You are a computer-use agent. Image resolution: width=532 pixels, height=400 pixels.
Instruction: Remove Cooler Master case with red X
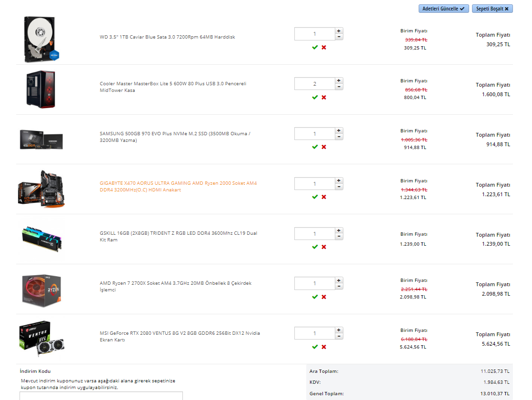point(324,97)
